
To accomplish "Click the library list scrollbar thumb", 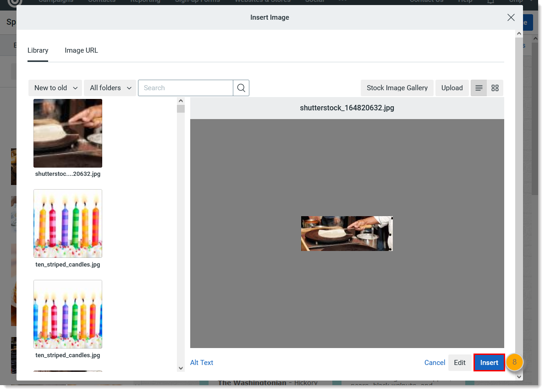I will [x=181, y=109].
